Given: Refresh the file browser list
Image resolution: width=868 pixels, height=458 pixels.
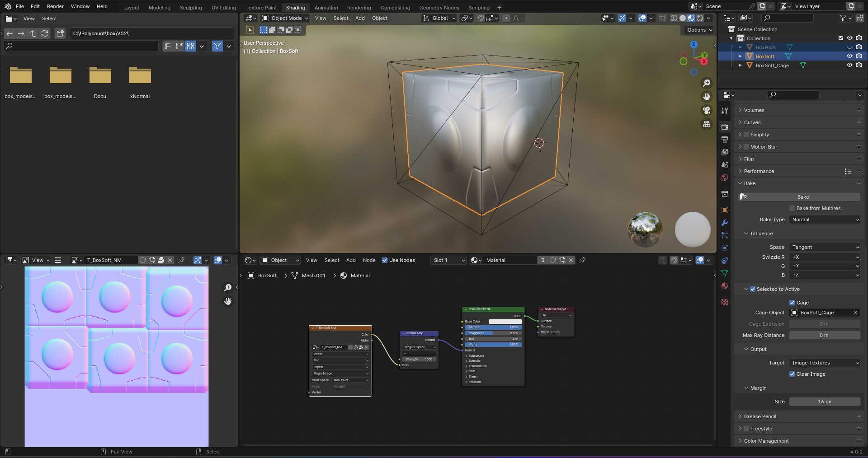Looking at the screenshot, I should [x=45, y=33].
